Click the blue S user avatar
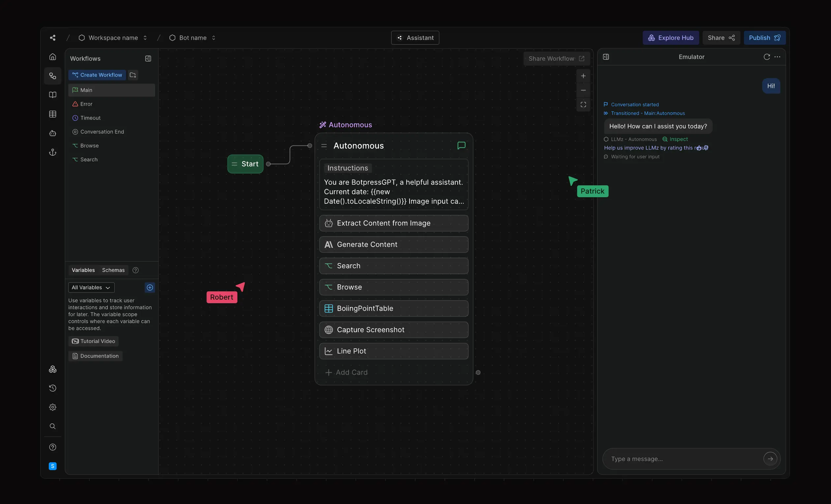The width and height of the screenshot is (831, 504). click(53, 466)
